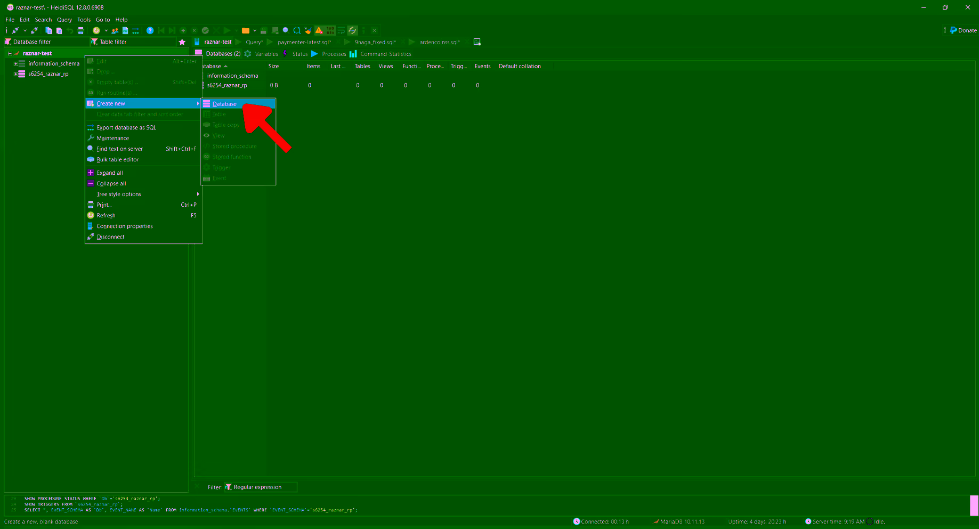Click the Refresh toolbar icon
This screenshot has width=980, height=529.
(96, 30)
